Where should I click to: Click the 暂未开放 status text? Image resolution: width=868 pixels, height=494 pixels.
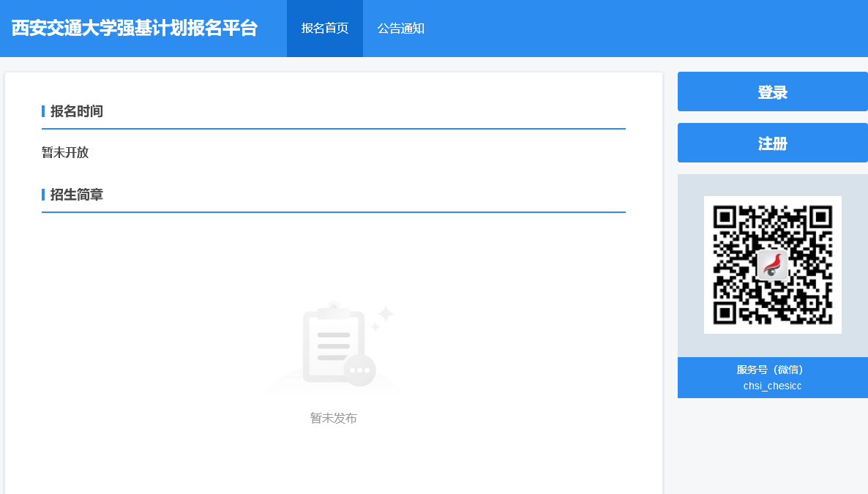point(65,152)
